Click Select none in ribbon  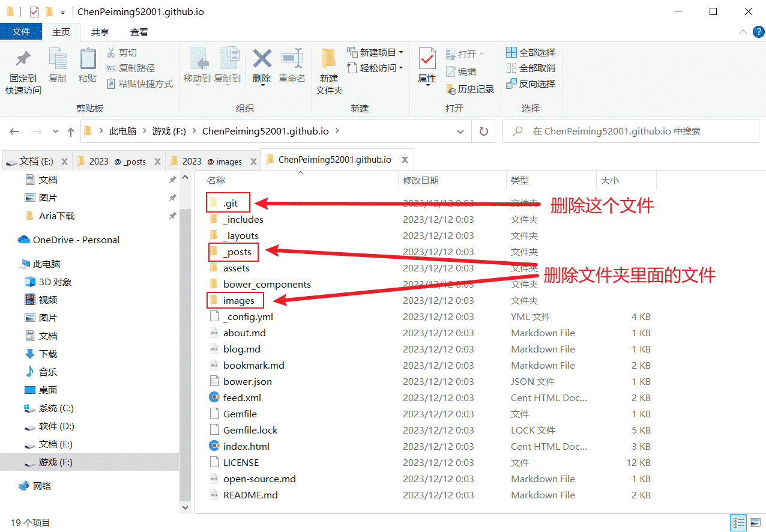click(531, 68)
